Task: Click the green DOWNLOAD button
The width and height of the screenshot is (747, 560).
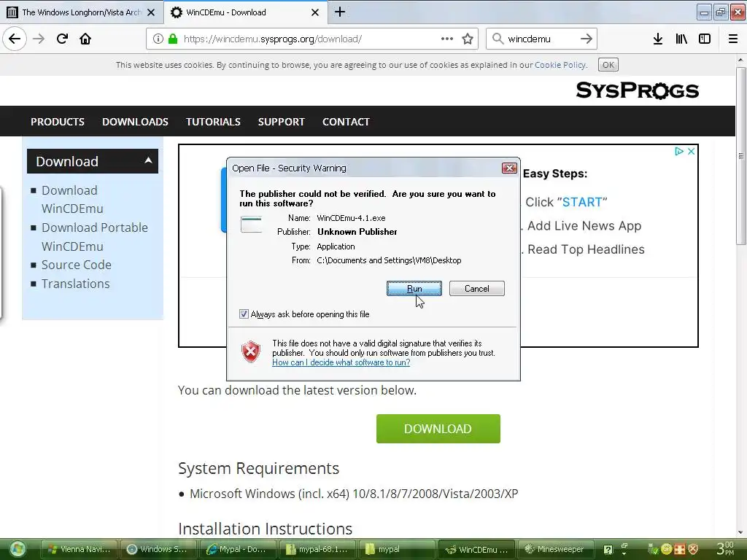Action: pyautogui.click(x=438, y=429)
